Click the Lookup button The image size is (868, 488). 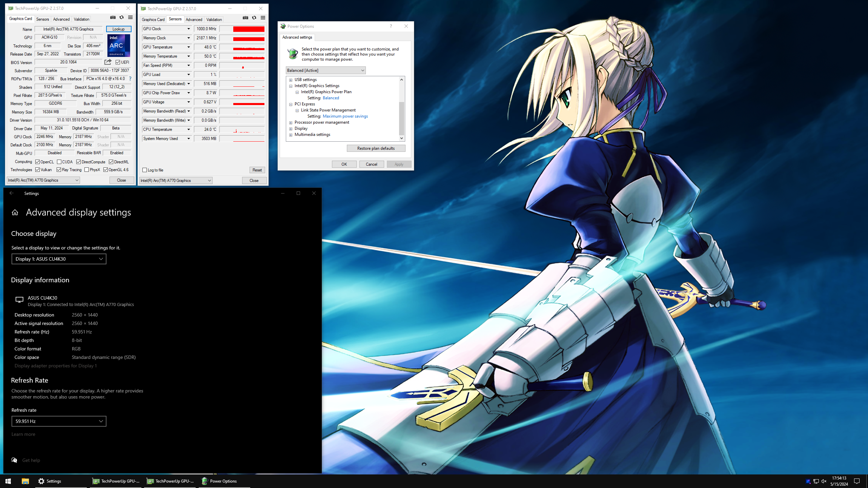118,29
